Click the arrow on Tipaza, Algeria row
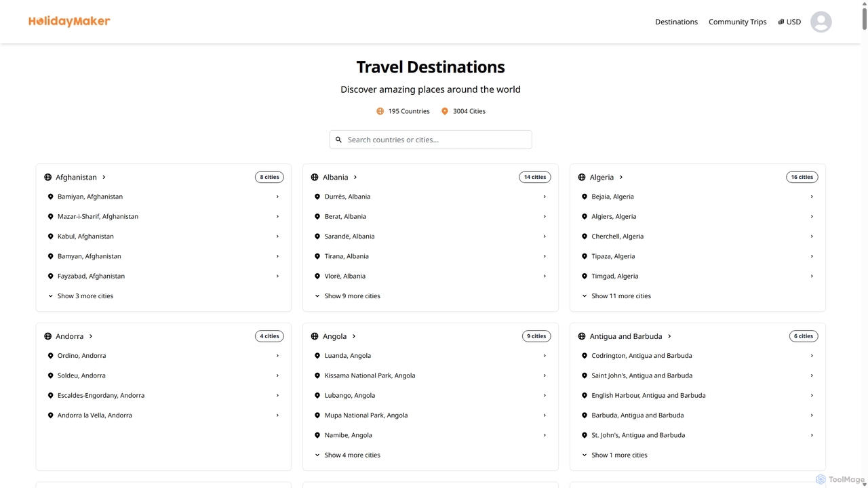Image resolution: width=868 pixels, height=488 pixels. tap(812, 256)
